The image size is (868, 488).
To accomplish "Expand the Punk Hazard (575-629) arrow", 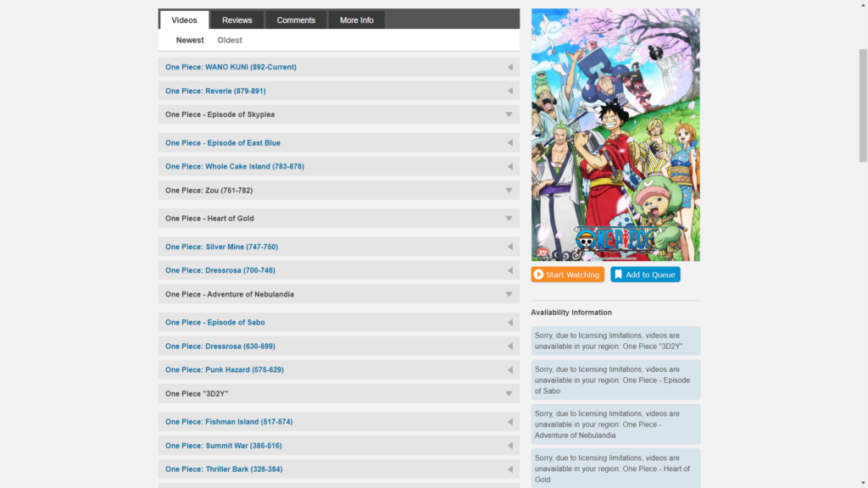I will (x=509, y=370).
